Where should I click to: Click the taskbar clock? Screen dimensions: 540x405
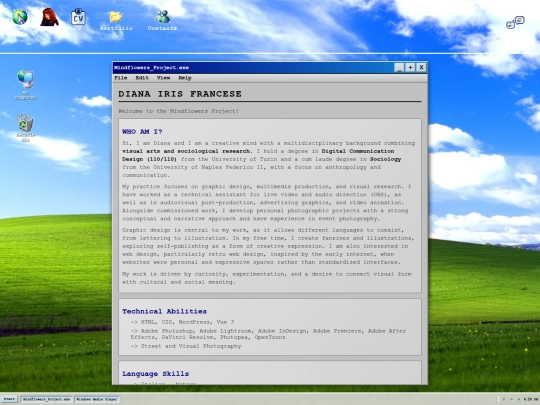(x=530, y=399)
